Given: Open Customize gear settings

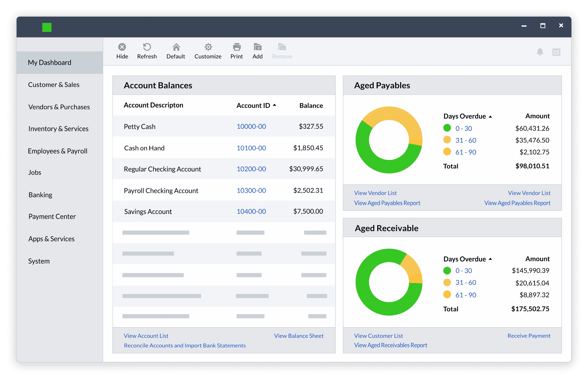Looking at the screenshot, I should [208, 47].
